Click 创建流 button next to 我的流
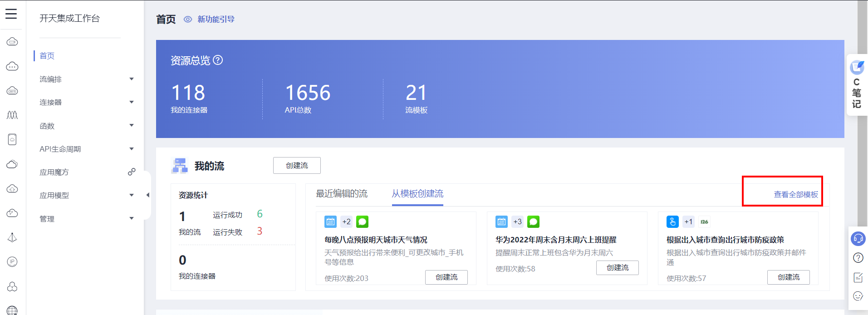868x315 pixels. pyautogui.click(x=297, y=165)
